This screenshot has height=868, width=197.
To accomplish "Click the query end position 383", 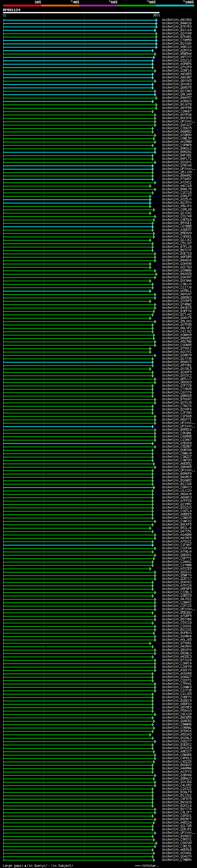I will [155, 15].
